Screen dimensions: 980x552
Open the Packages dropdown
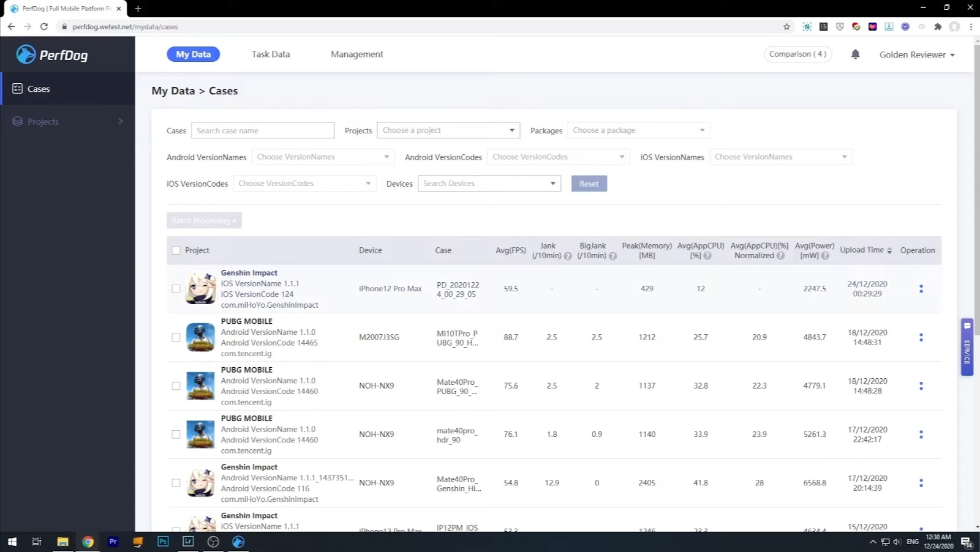[x=638, y=130]
